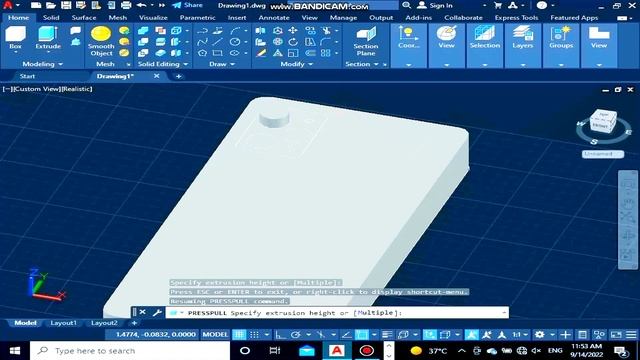Viewport: 640px width, 360px height.
Task: Click the Rotate tool in Modify
Action: click(x=293, y=42)
